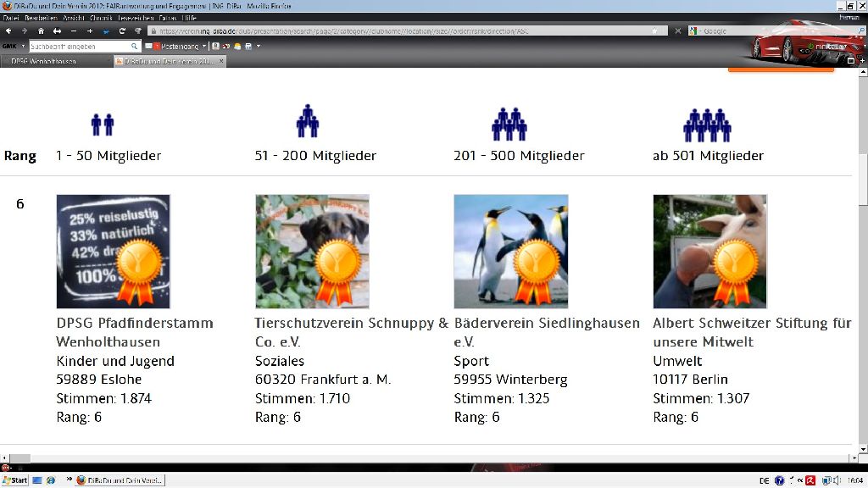The height and width of the screenshot is (488, 868).
Task: Select the 201 - 500 Mitglieder column heading
Action: (x=520, y=156)
